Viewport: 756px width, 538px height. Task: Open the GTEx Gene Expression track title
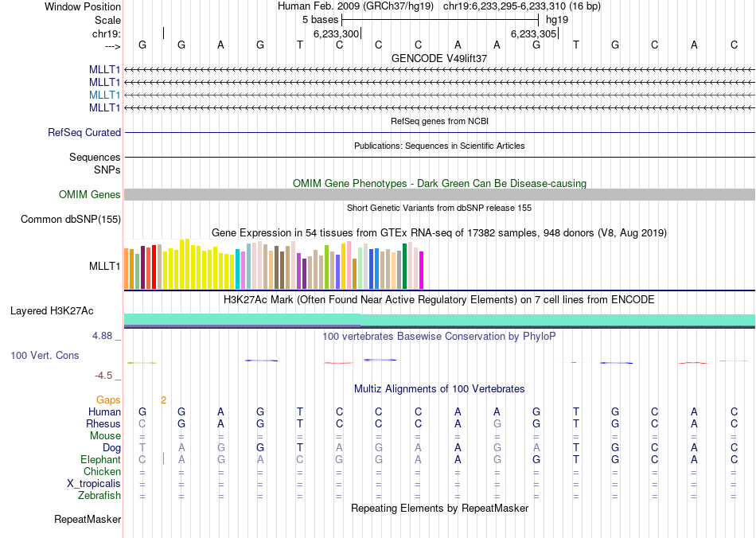click(439, 233)
